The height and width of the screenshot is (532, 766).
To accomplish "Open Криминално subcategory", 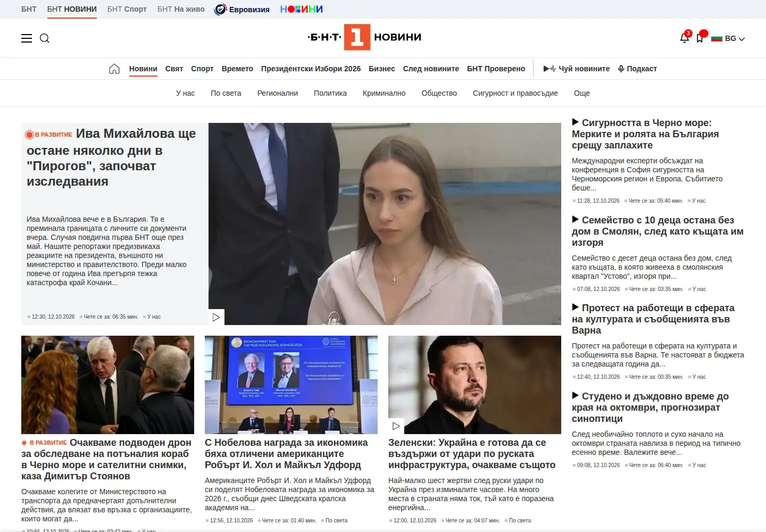I will pos(384,93).
